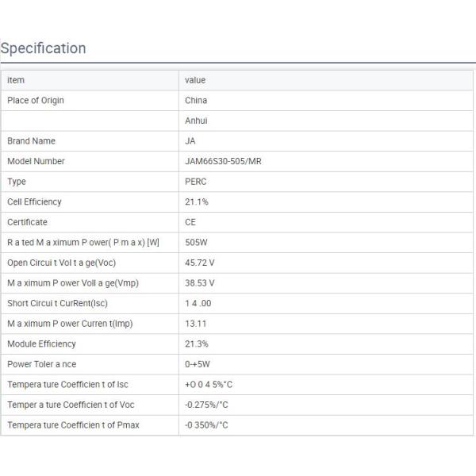The image size is (476, 476).
Task: Click the 'item' column header
Action: point(16,80)
